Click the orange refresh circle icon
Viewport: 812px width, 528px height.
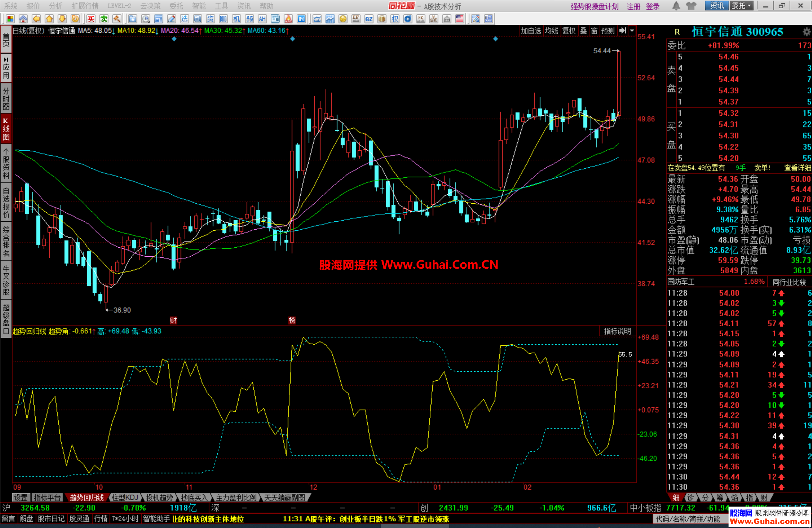[x=75, y=19]
